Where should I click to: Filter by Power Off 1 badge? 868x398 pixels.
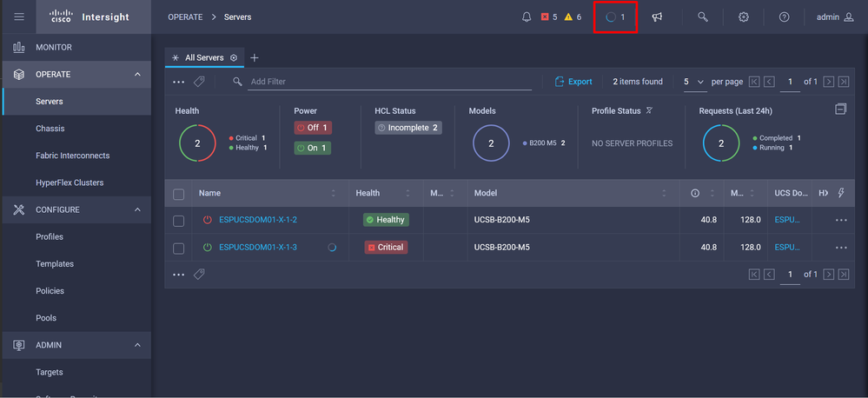click(x=313, y=128)
